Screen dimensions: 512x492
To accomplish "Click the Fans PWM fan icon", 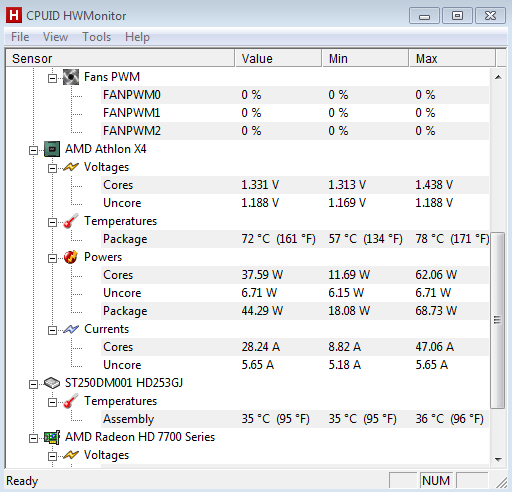I will pos(71,77).
